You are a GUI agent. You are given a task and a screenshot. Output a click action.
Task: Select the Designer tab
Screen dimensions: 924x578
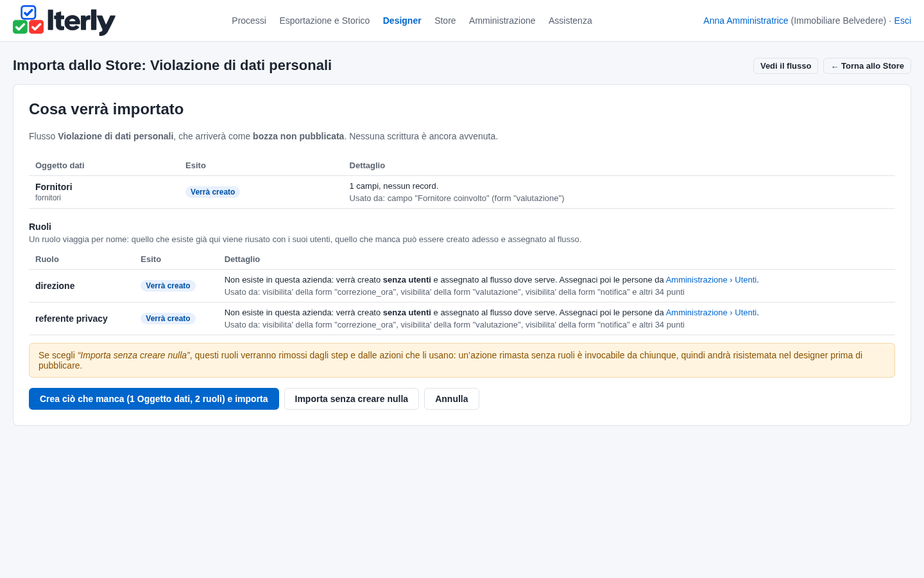402,21
